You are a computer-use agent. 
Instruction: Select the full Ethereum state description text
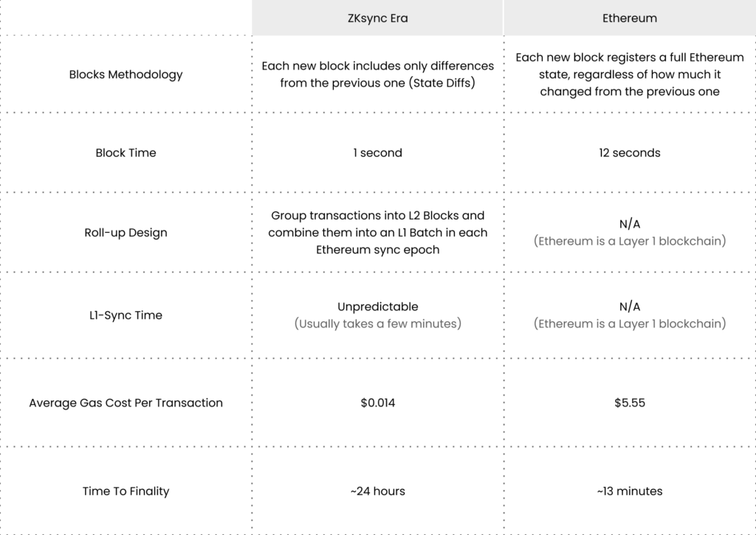(630, 74)
